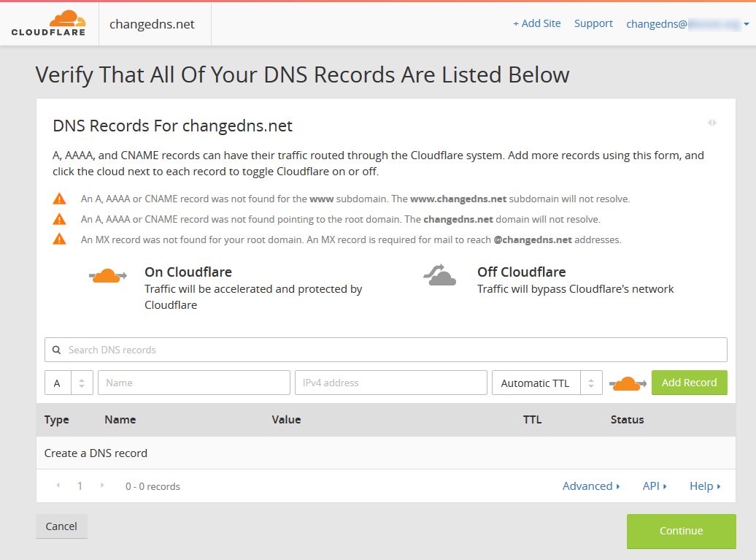Open the Support menu link
756x560 pixels.
(593, 23)
